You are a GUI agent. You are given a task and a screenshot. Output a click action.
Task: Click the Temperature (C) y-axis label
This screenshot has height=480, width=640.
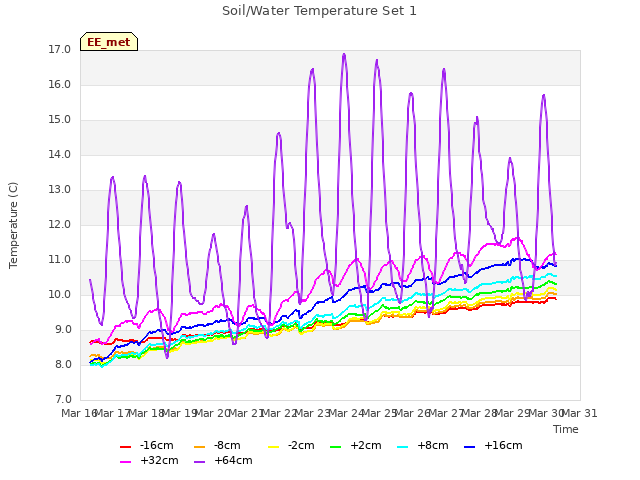(x=13, y=225)
